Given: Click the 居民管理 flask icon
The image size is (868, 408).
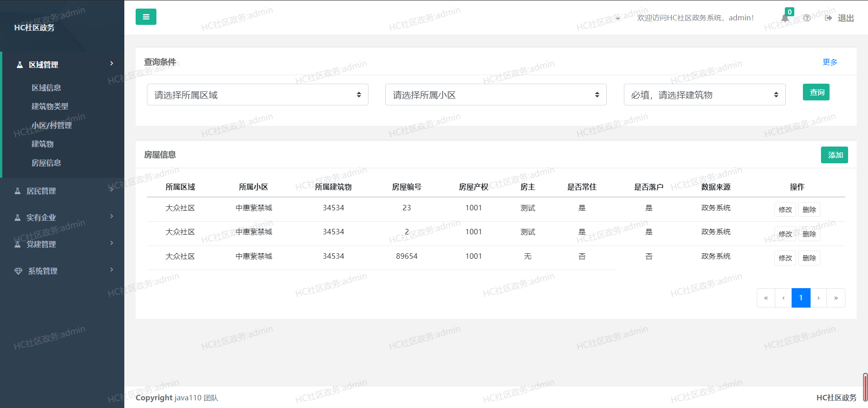Looking at the screenshot, I should tap(17, 191).
